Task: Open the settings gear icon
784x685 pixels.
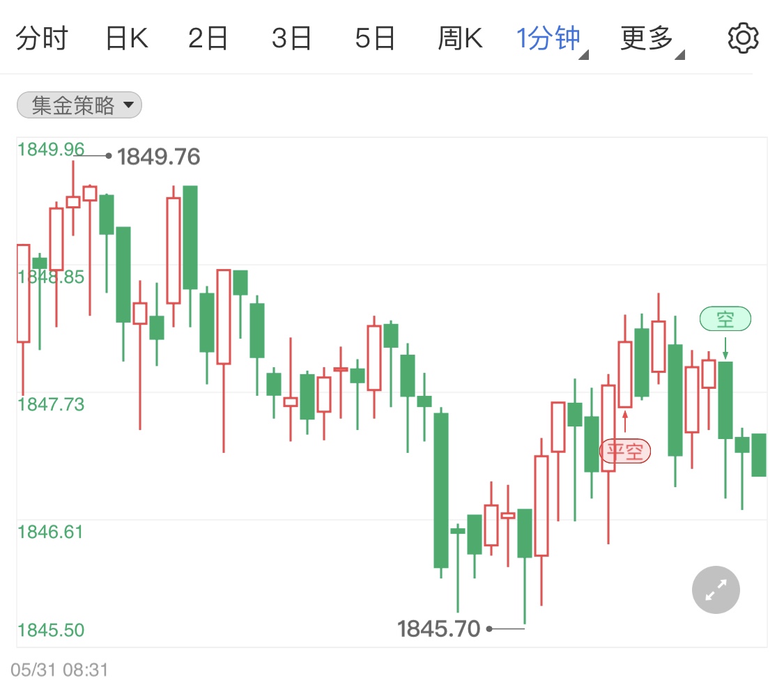Action: pos(743,38)
